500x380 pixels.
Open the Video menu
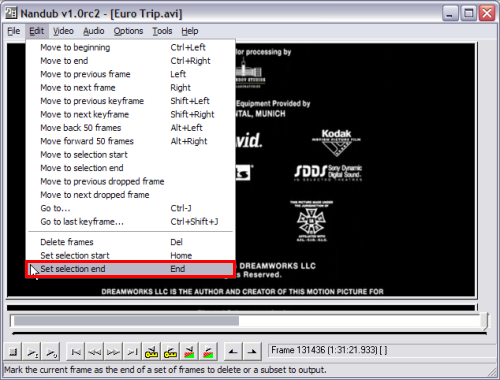pos(63,31)
